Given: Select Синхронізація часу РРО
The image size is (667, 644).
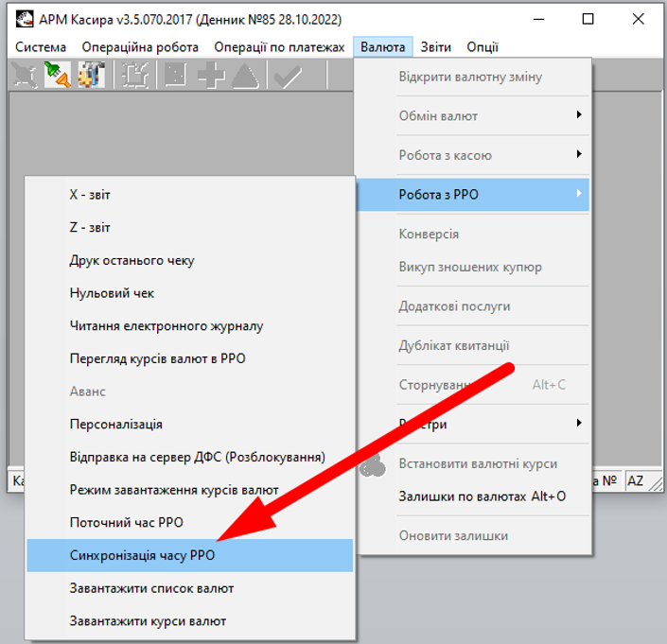Looking at the screenshot, I should [142, 556].
